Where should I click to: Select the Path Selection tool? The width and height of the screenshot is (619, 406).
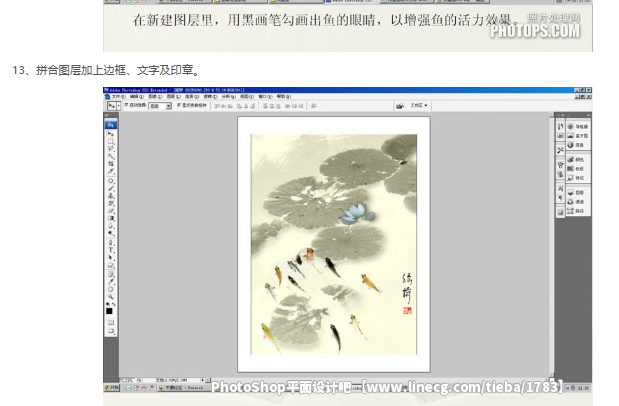[x=111, y=258]
